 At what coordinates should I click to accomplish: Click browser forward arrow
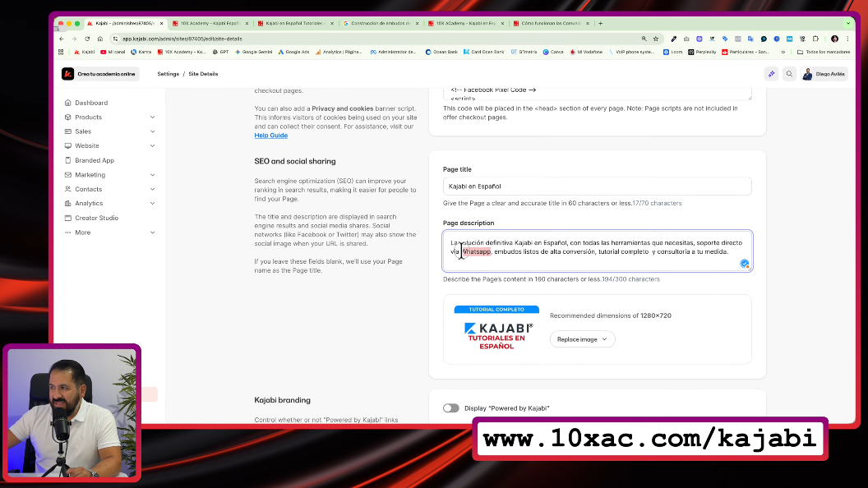click(x=74, y=39)
